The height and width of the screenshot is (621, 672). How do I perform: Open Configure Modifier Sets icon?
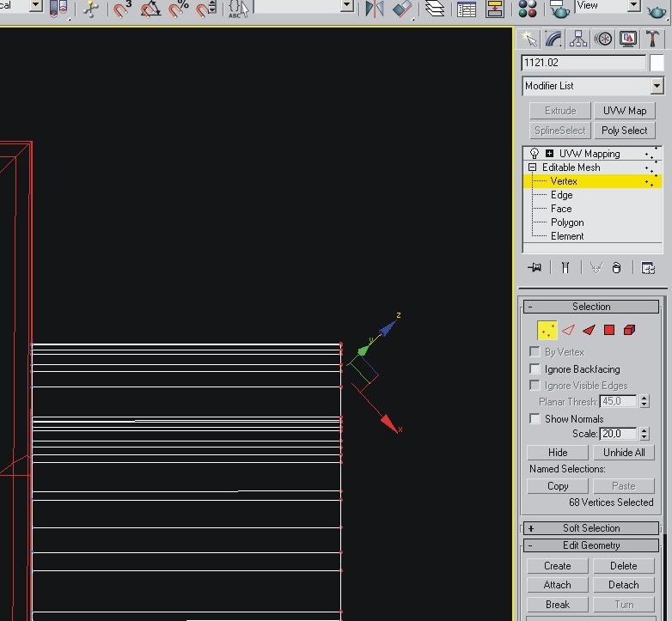pyautogui.click(x=648, y=268)
